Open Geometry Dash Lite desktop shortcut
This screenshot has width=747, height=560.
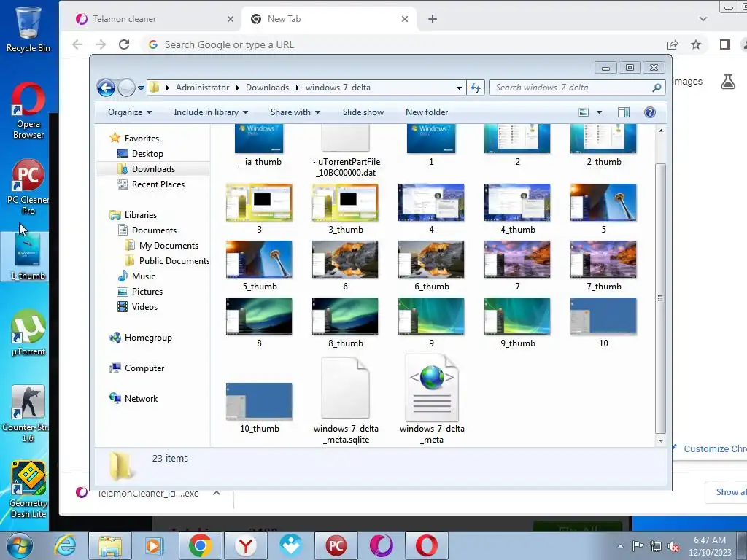tap(28, 489)
